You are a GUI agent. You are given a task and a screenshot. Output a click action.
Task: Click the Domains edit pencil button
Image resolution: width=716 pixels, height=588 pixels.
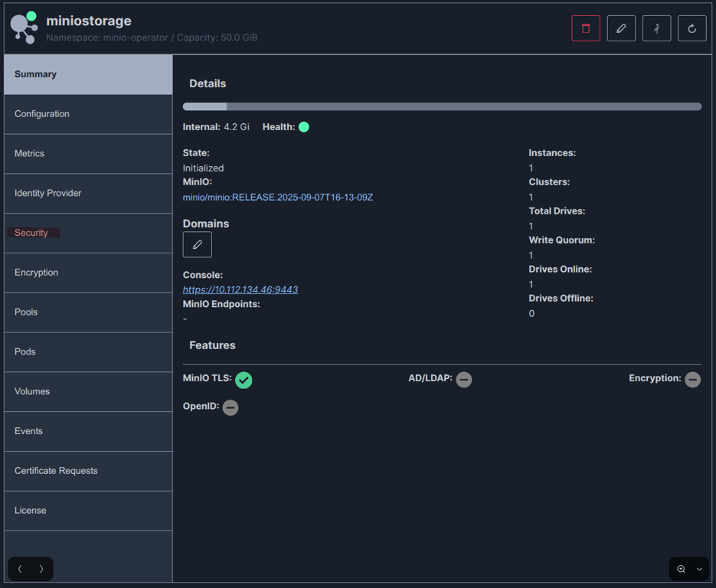tap(198, 244)
